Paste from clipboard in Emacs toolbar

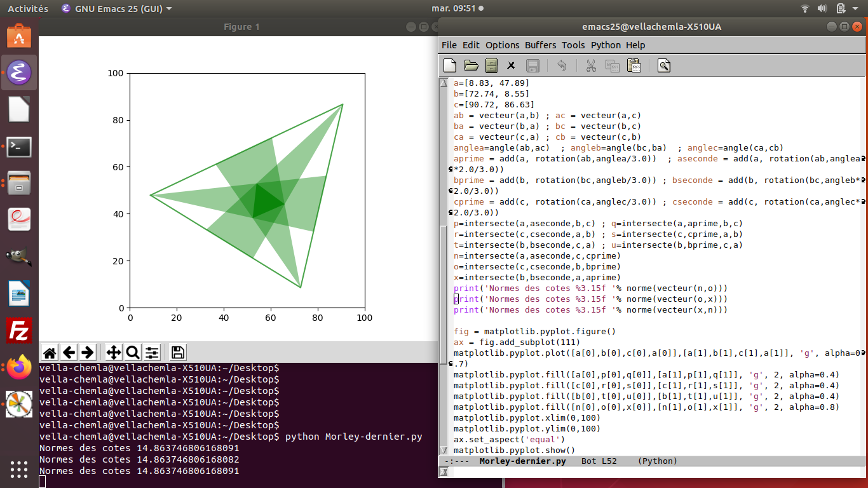click(x=634, y=65)
